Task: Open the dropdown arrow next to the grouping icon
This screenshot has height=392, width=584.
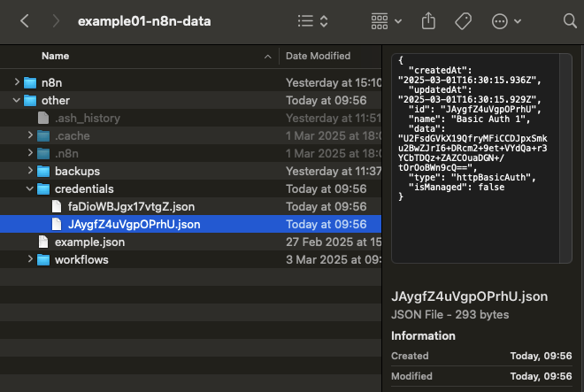Action: [x=398, y=21]
